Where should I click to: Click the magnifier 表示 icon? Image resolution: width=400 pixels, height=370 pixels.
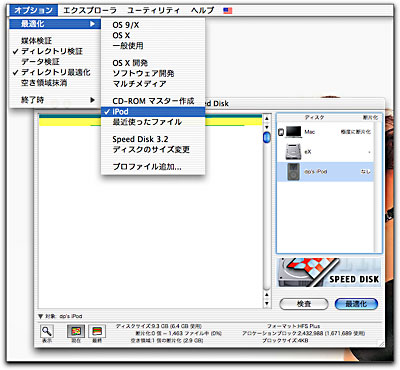(x=47, y=331)
